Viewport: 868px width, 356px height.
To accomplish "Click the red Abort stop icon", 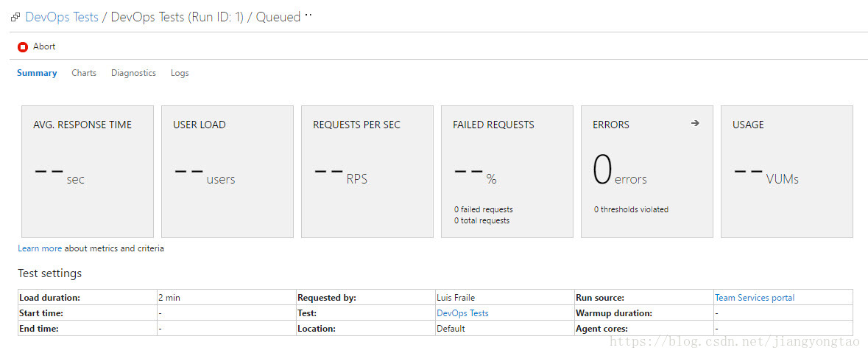I will (23, 47).
